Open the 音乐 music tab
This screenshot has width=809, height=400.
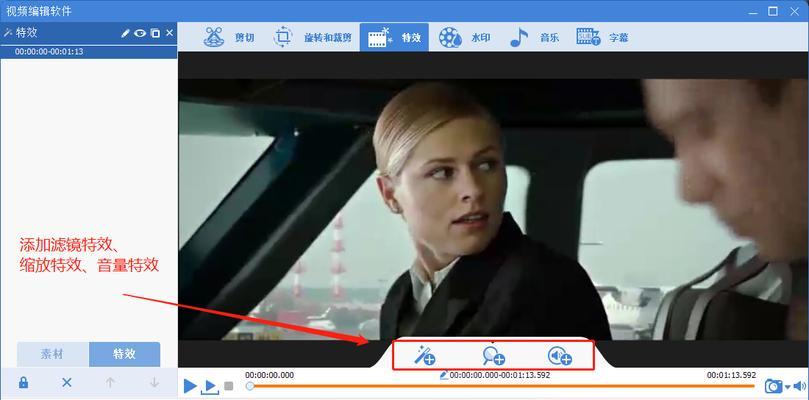pos(533,37)
